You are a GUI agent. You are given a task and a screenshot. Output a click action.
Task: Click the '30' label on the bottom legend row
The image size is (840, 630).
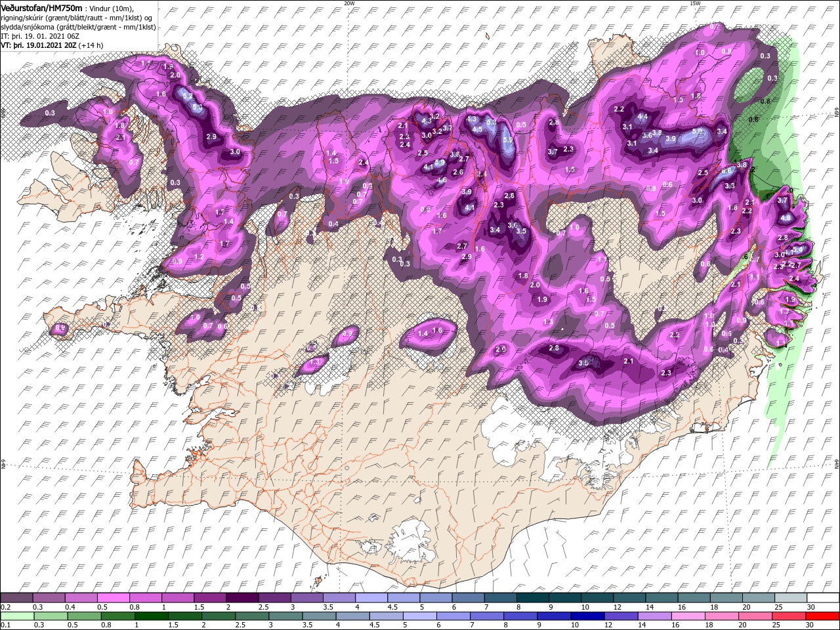click(810, 625)
